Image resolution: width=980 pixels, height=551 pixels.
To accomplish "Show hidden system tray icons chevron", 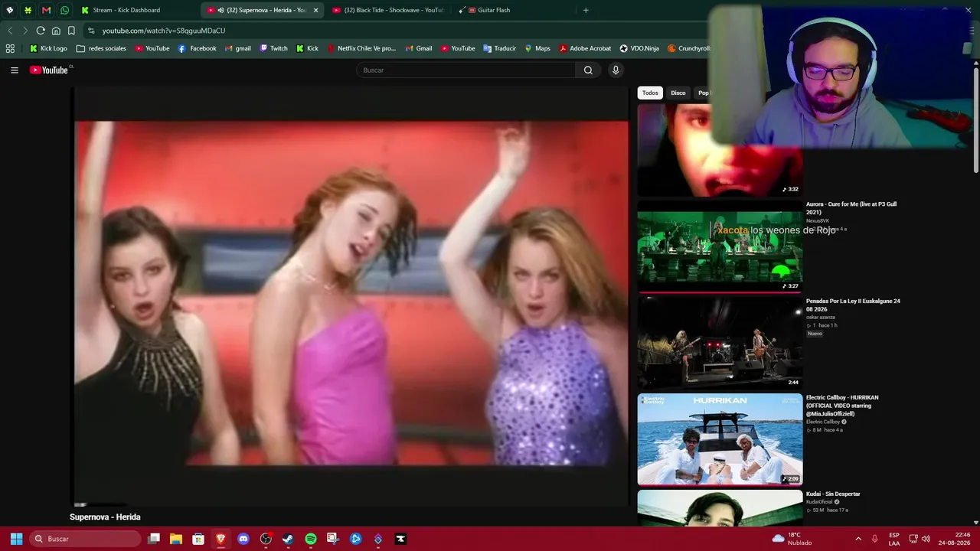I will 857,539.
